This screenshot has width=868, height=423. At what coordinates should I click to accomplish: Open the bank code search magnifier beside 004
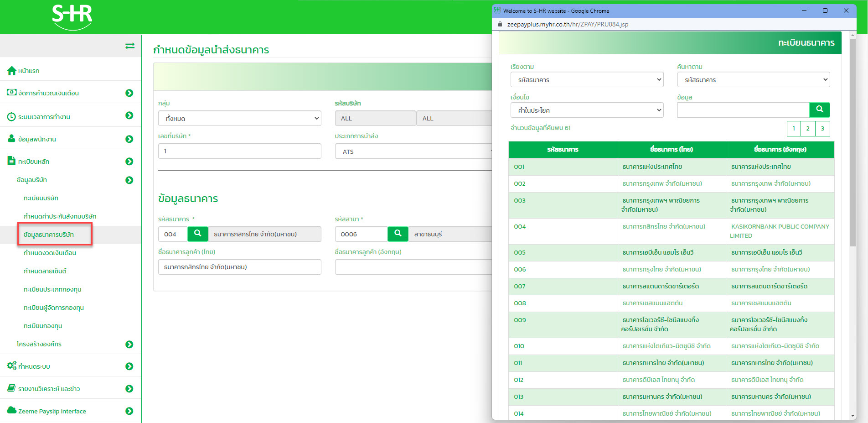pos(197,234)
